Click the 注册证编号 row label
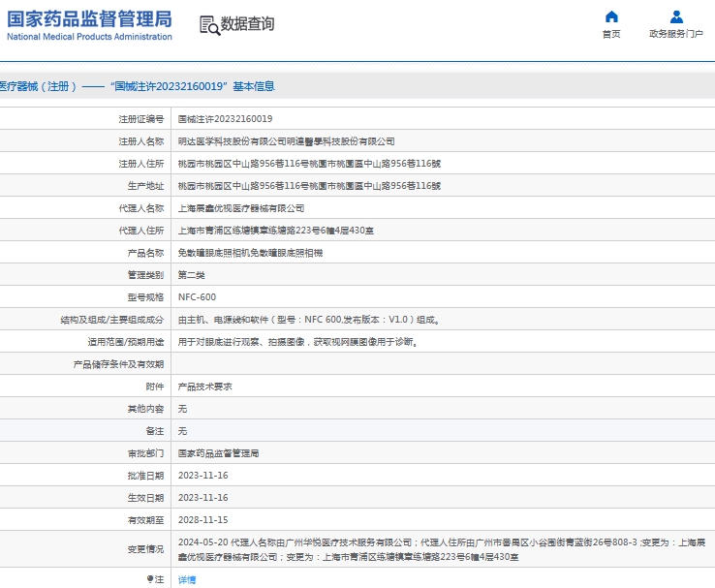This screenshot has height=588, width=715. [x=140, y=119]
